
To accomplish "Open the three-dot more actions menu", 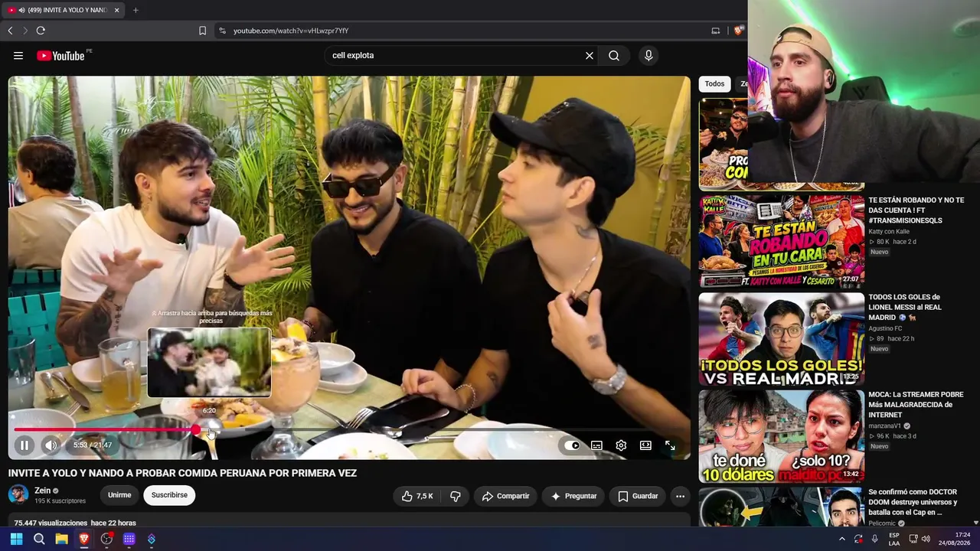I will click(x=680, y=496).
